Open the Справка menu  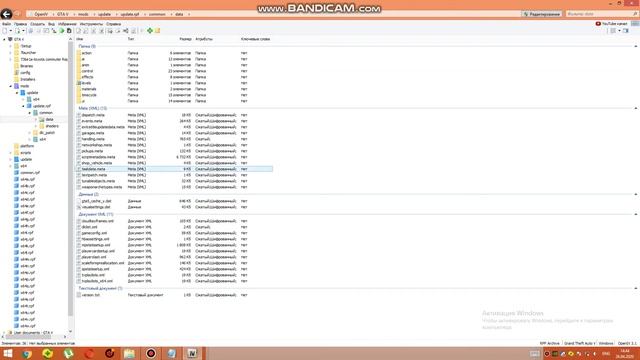[113, 24]
